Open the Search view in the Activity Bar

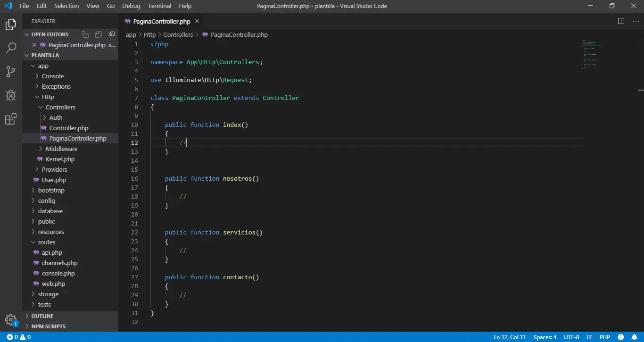coord(10,48)
